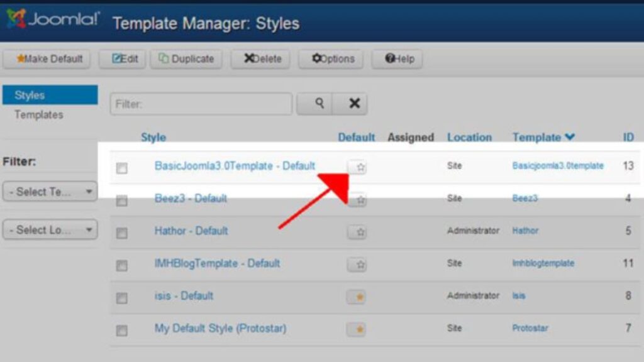
Task: Clear the filter with the X button
Action: coord(350,104)
